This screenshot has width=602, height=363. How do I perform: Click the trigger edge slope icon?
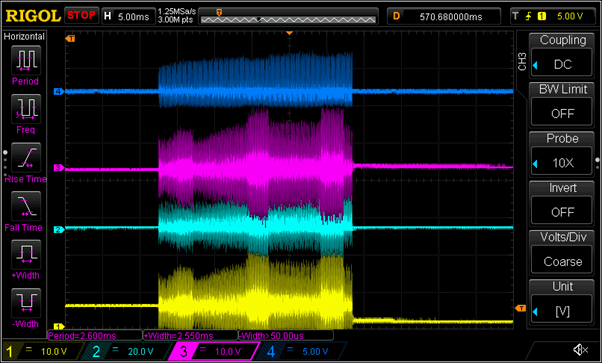pos(529,16)
